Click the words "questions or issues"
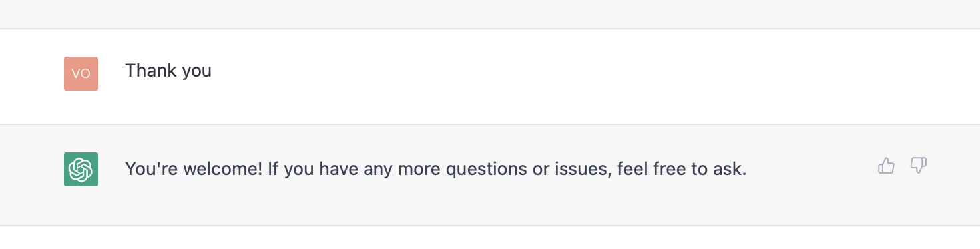Screen dimensions: 980x249 click(x=528, y=170)
